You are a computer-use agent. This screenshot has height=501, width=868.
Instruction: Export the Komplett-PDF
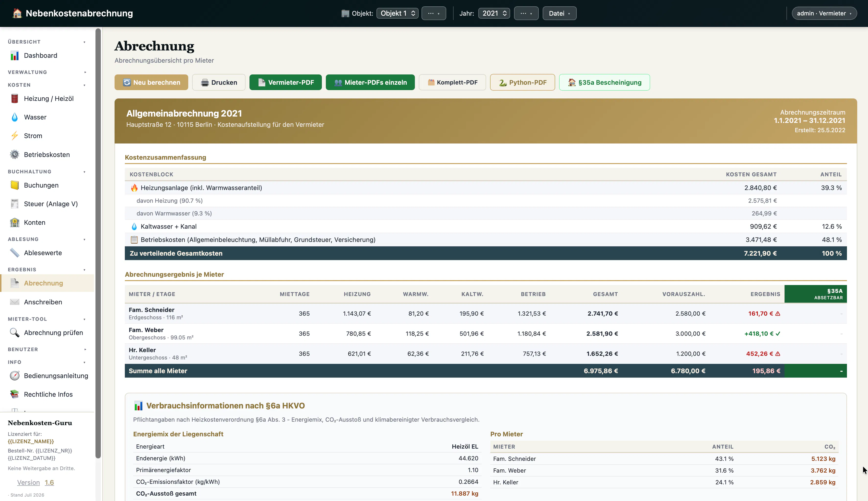tap(452, 83)
